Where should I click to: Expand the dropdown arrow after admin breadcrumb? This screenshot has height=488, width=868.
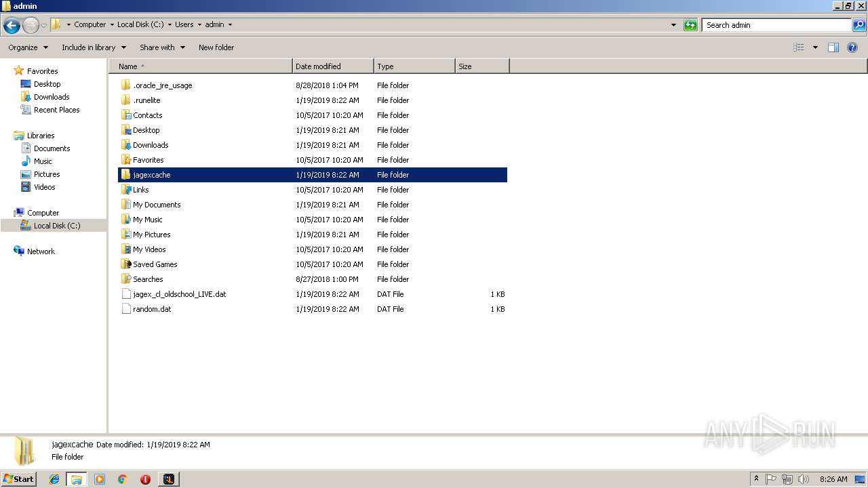pos(230,24)
